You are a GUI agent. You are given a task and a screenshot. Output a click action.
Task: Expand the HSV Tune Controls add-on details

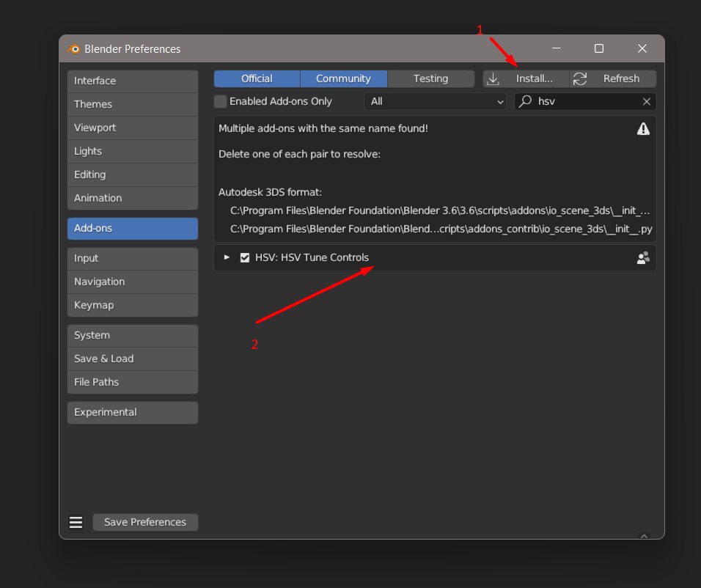227,257
